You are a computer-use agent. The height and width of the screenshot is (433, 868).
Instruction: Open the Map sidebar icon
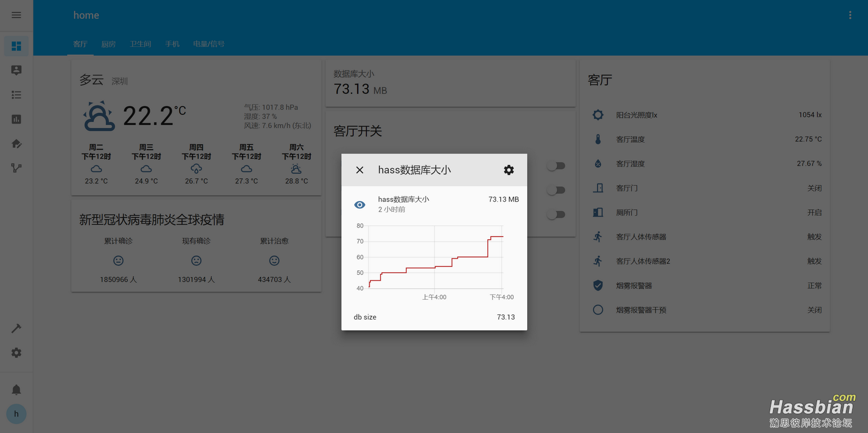point(16,70)
